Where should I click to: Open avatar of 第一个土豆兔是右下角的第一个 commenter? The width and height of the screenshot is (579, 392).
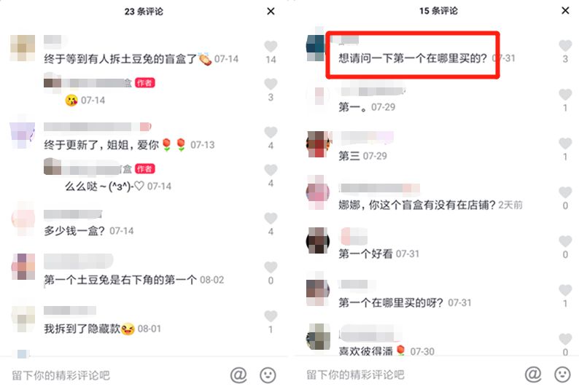pyautogui.click(x=23, y=267)
